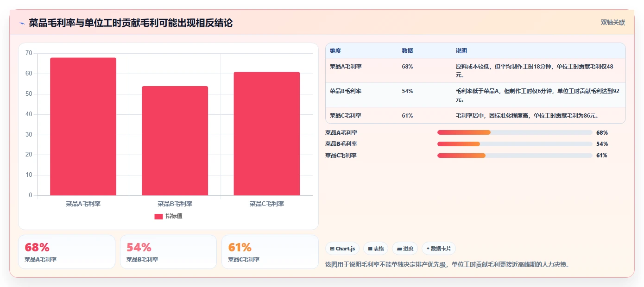Click the 68% table data cell

coord(407,67)
